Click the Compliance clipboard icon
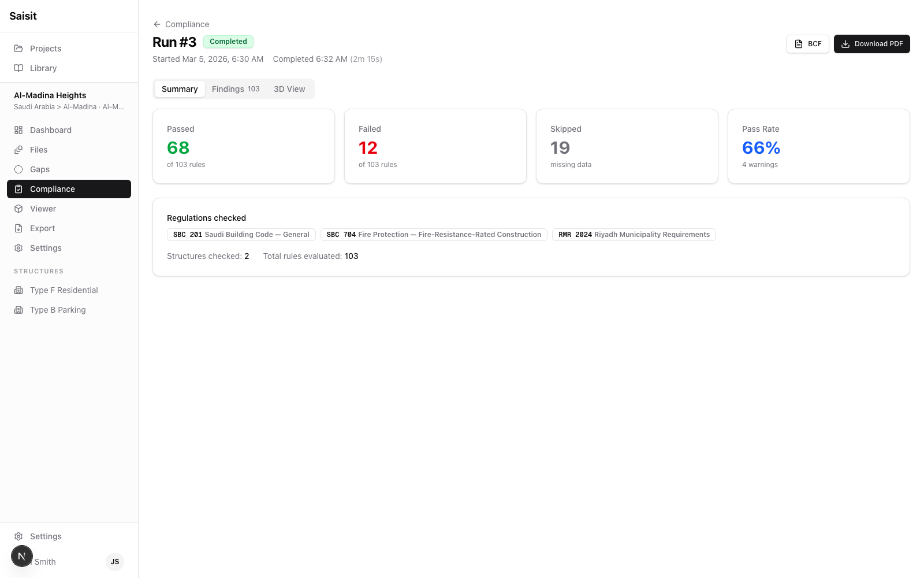 [x=18, y=189]
